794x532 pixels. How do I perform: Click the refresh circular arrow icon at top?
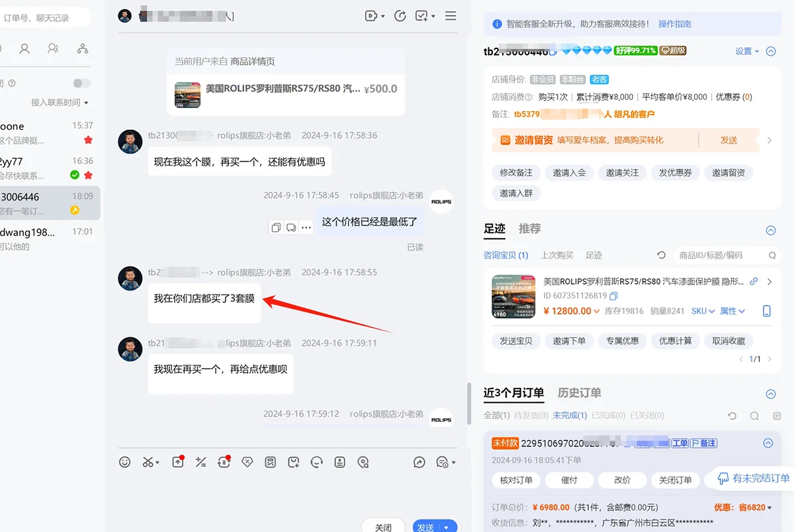pos(400,17)
